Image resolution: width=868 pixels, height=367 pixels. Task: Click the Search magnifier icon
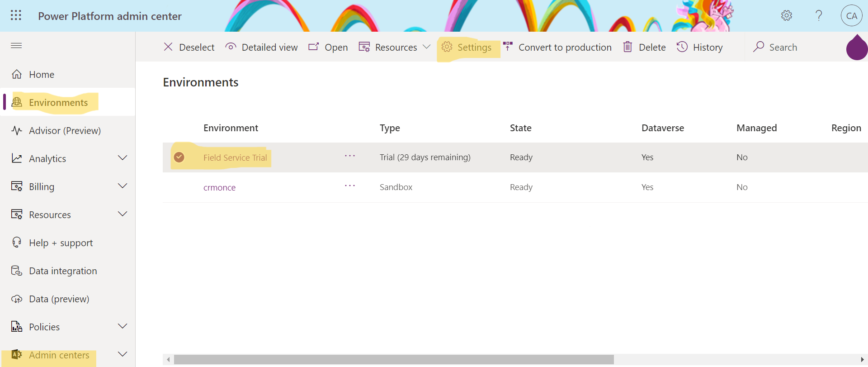coord(759,47)
